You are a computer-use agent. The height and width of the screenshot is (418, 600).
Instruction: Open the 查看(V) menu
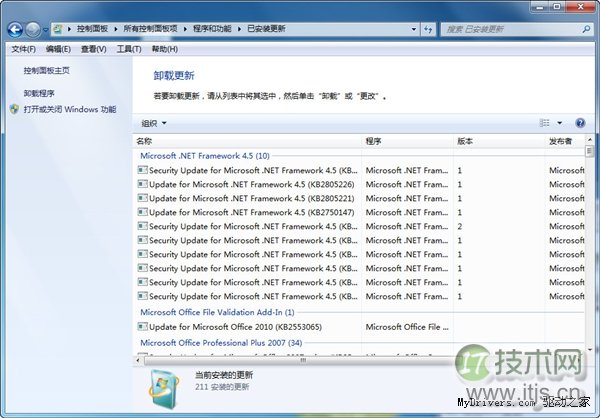pos(94,49)
